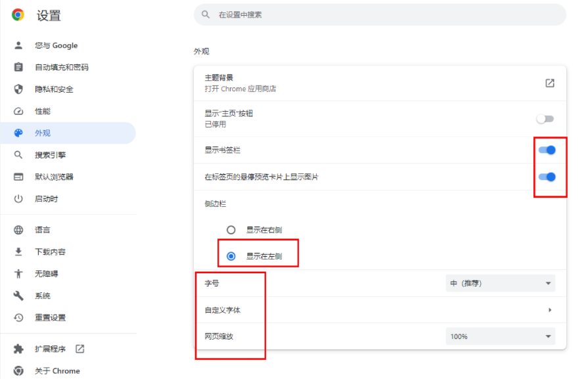Viewport: 588px width, 379px height.
Task: Select the 显示在右侧 radio button
Action: (231, 230)
